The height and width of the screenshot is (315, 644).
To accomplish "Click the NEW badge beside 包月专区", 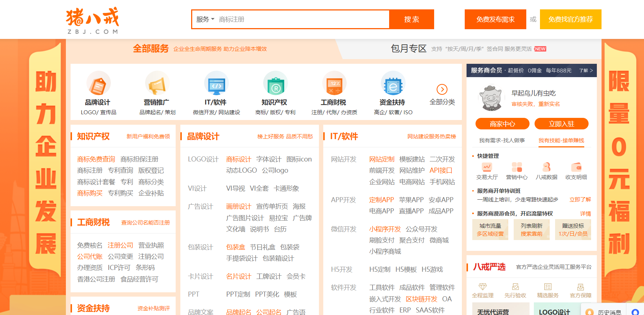I will pyautogui.click(x=540, y=49).
